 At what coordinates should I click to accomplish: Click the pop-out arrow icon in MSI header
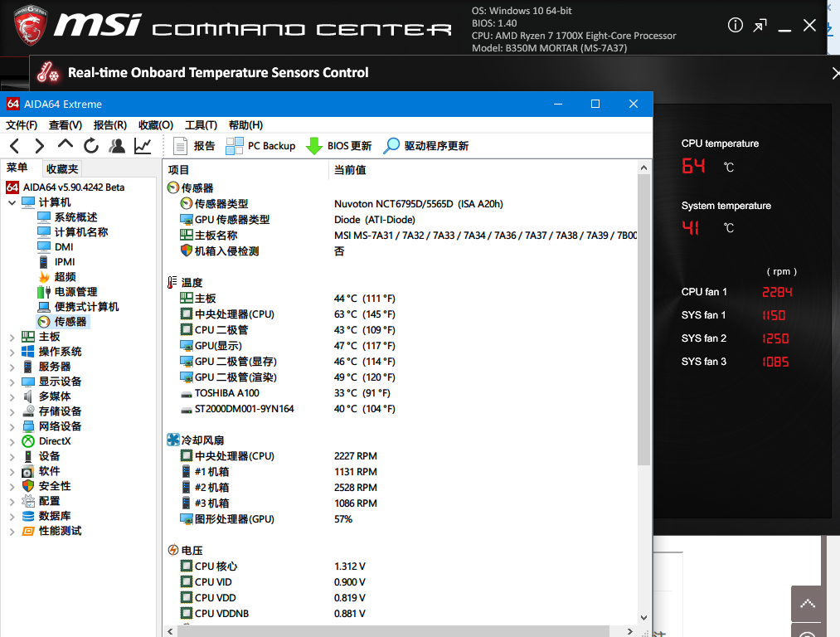click(760, 25)
